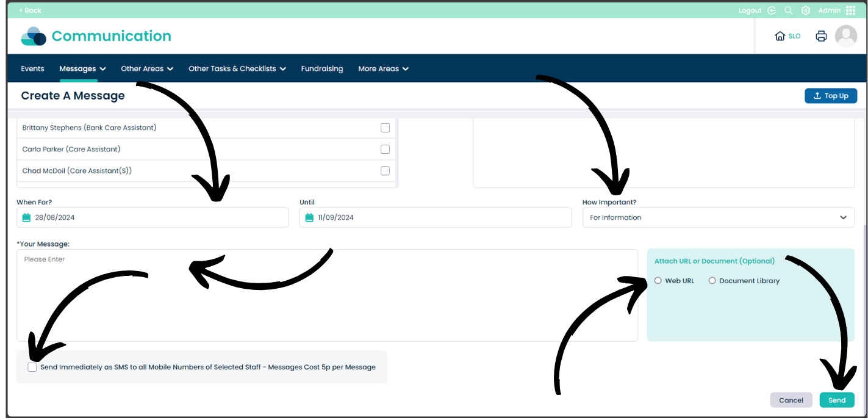Enable Send Immediately as SMS checkbox
868x420 pixels.
[32, 367]
